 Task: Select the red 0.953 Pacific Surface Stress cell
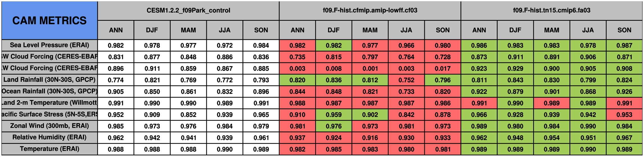click(624, 115)
